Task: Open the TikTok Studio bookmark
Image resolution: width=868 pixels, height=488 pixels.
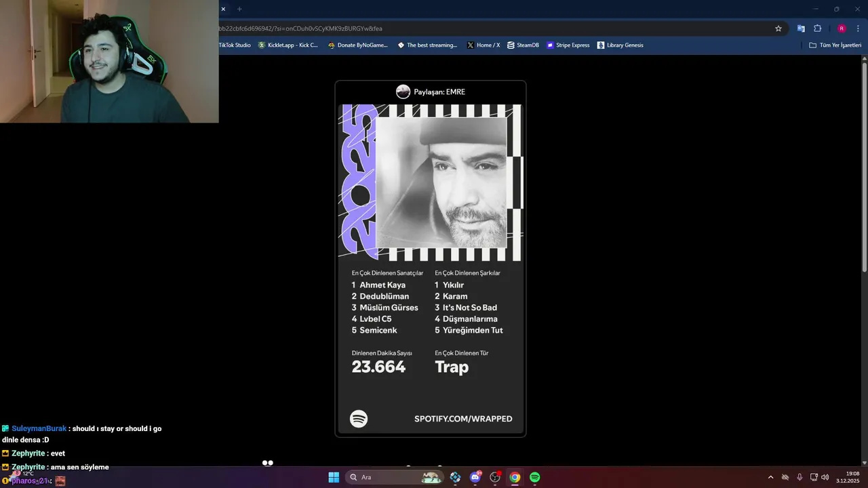Action: [235, 45]
